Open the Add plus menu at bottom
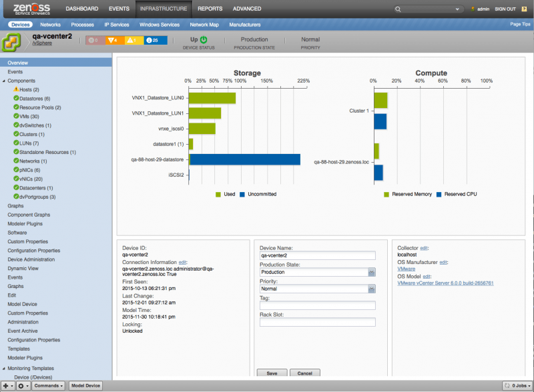This screenshot has width=534, height=392. click(7, 386)
